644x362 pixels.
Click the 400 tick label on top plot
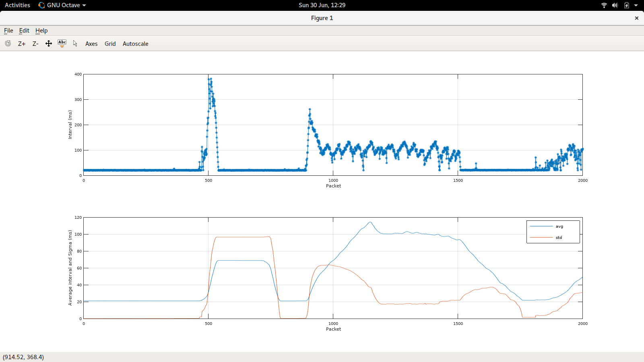click(78, 74)
